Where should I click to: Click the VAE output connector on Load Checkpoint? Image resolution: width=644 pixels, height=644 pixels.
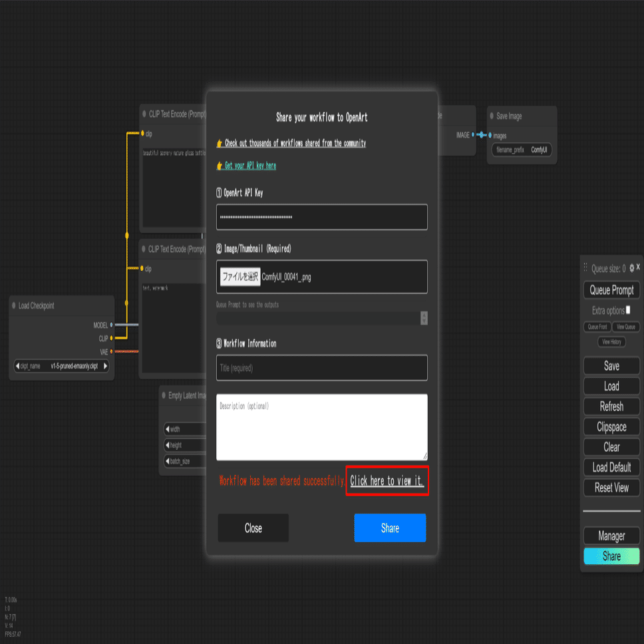pos(111,351)
